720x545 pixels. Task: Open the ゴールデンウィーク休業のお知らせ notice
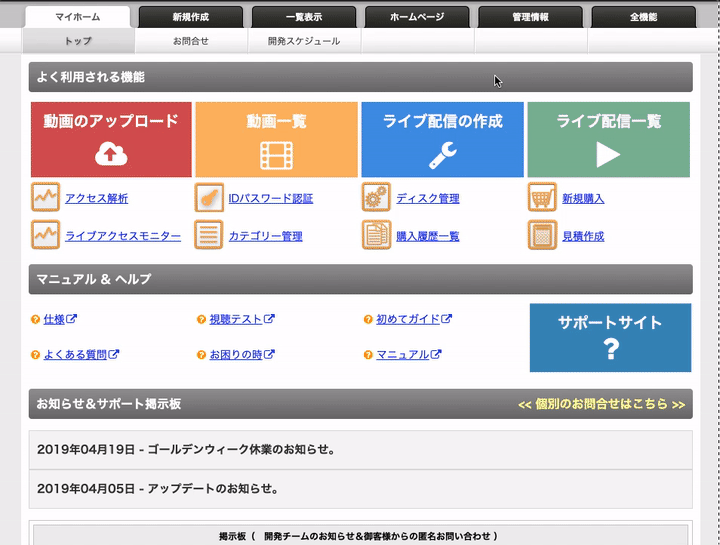coord(360,449)
